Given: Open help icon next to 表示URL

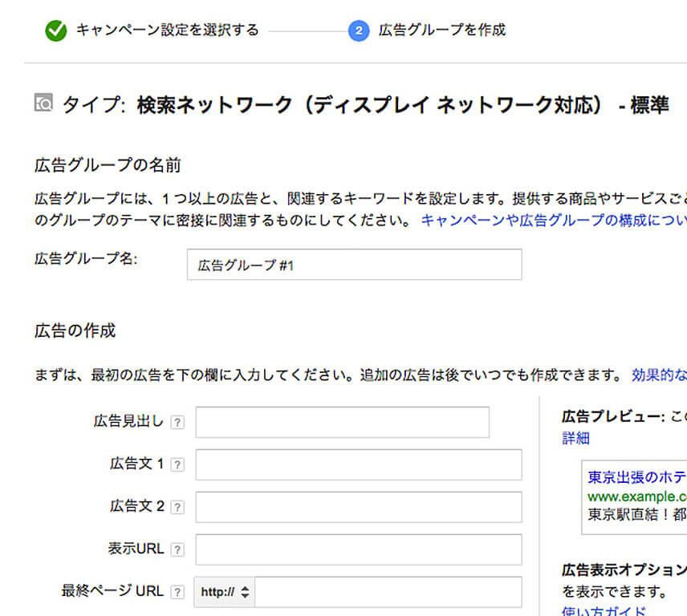Looking at the screenshot, I should tap(177, 549).
